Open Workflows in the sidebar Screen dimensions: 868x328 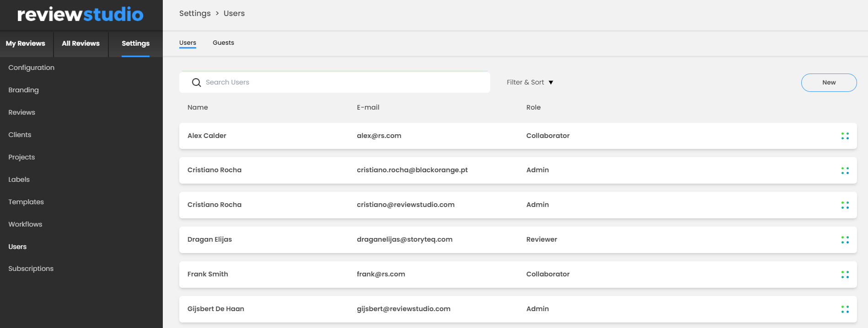point(25,224)
